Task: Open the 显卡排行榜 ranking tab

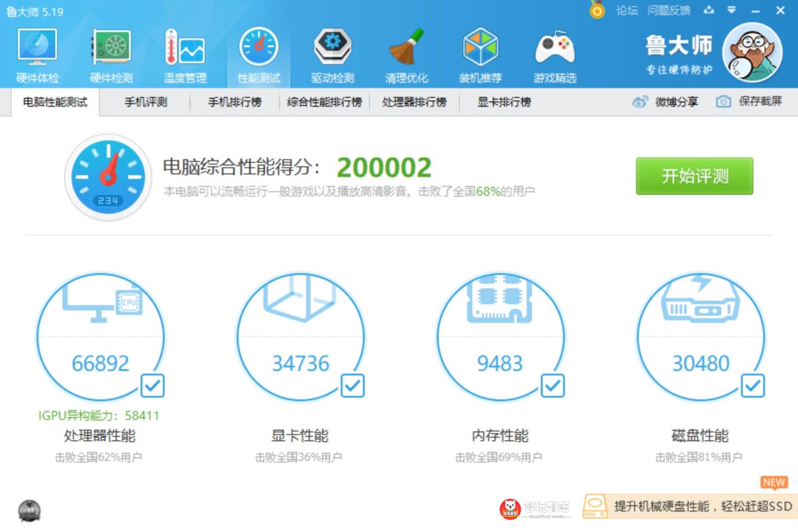Action: tap(505, 102)
